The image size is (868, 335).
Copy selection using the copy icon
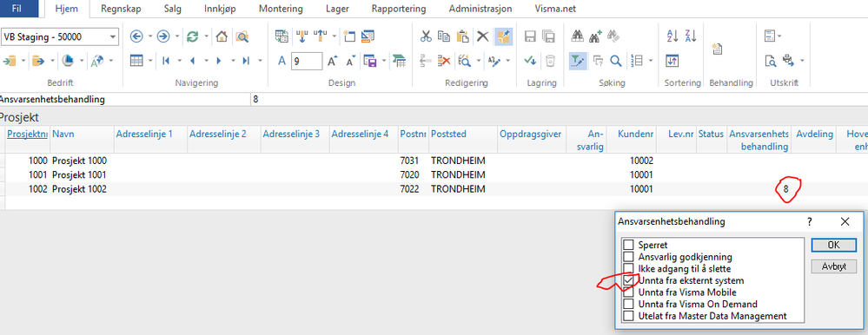click(444, 36)
